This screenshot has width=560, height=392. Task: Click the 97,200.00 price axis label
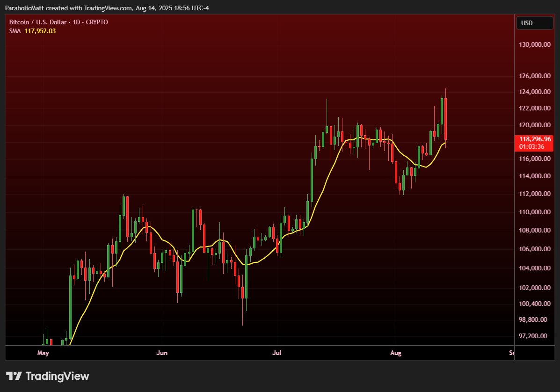tap(533, 336)
